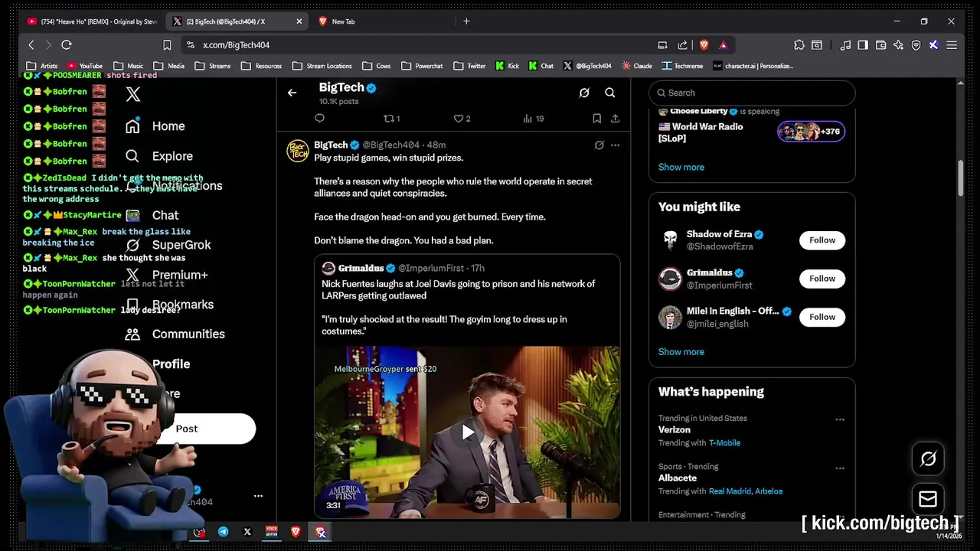The height and width of the screenshot is (551, 980).
Task: Follow Shadow of Ezra
Action: [x=822, y=240]
